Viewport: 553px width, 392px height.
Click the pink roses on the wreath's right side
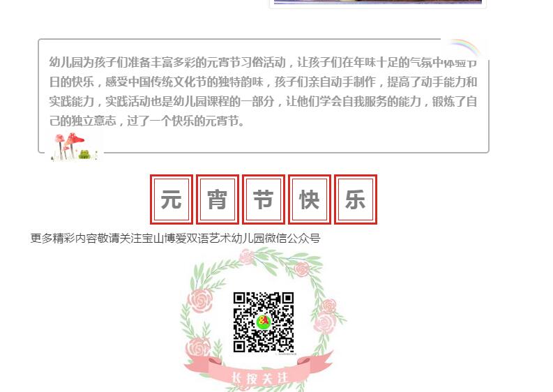[x=325, y=316]
